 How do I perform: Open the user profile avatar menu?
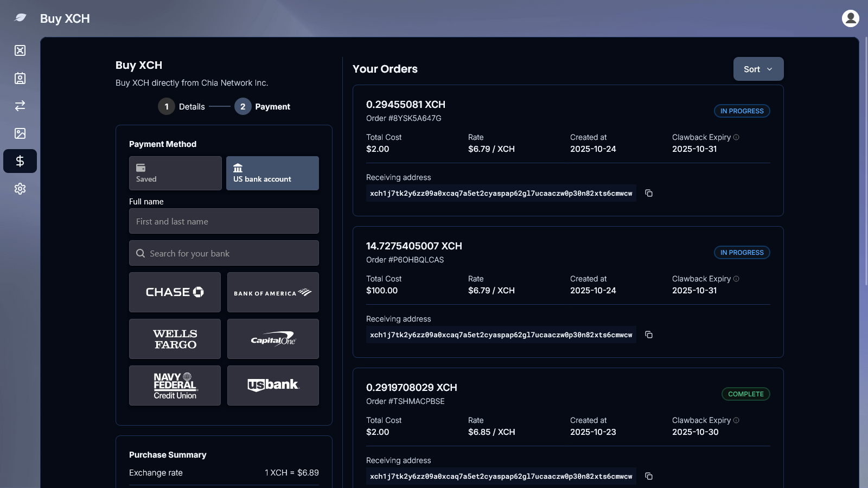[850, 18]
